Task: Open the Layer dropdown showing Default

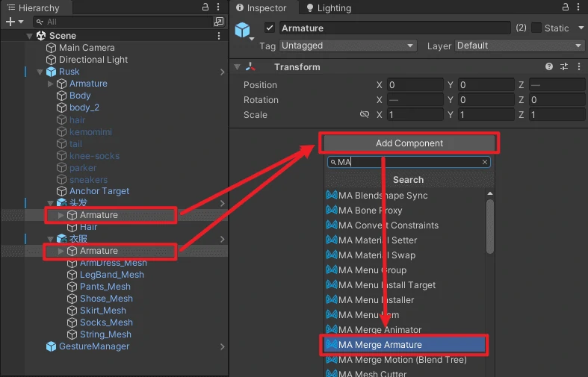Action: coord(520,46)
